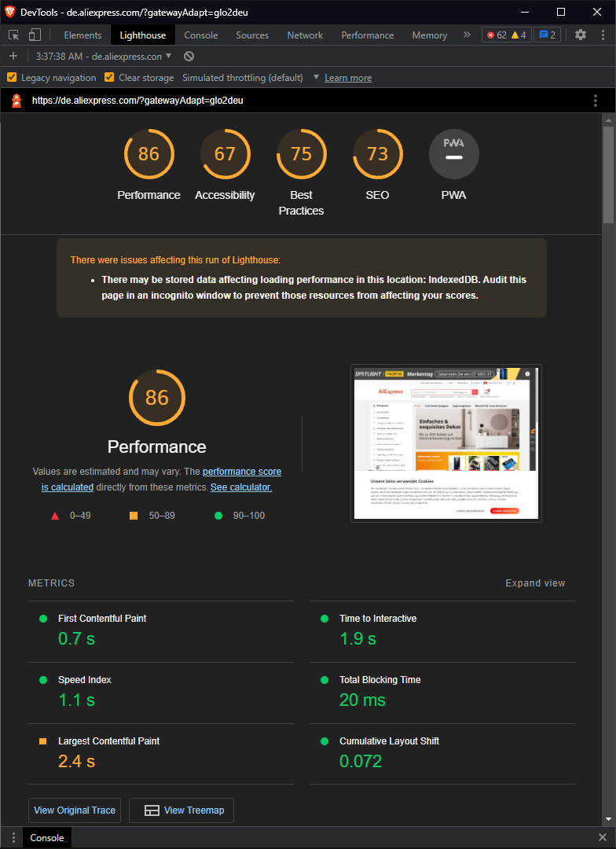Clear all reports using the circle-slash icon

189,57
